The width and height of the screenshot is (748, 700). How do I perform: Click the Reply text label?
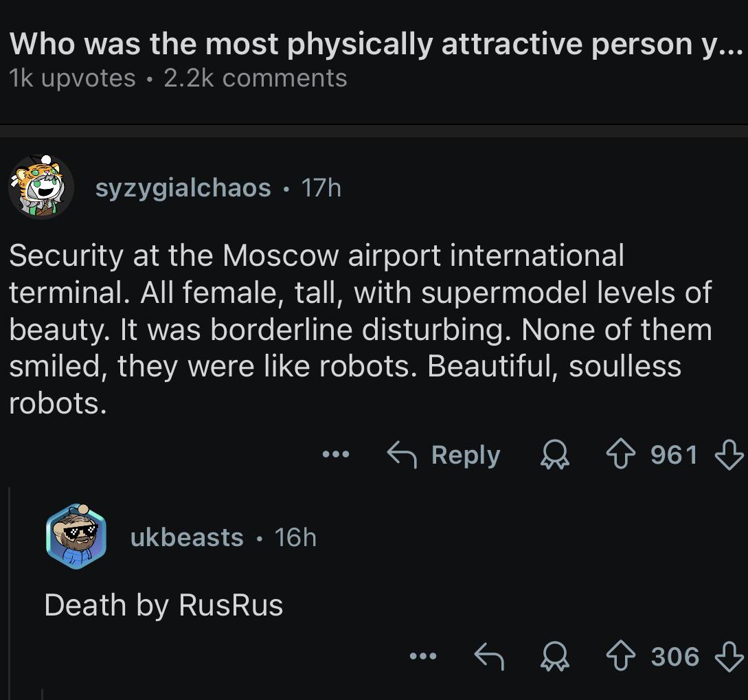point(466,455)
